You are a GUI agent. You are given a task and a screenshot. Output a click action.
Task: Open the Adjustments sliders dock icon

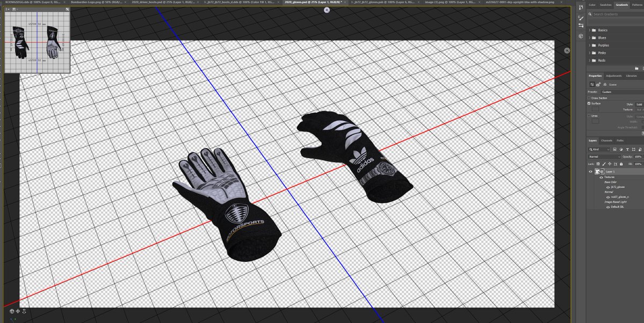581,26
